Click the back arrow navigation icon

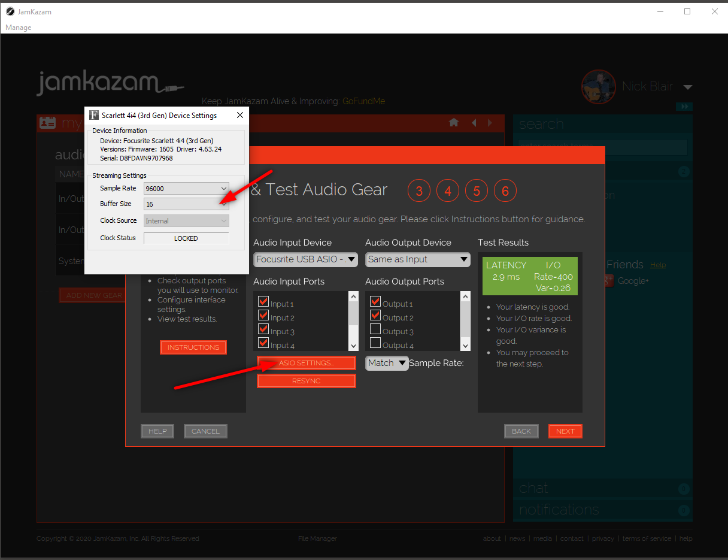(x=474, y=123)
